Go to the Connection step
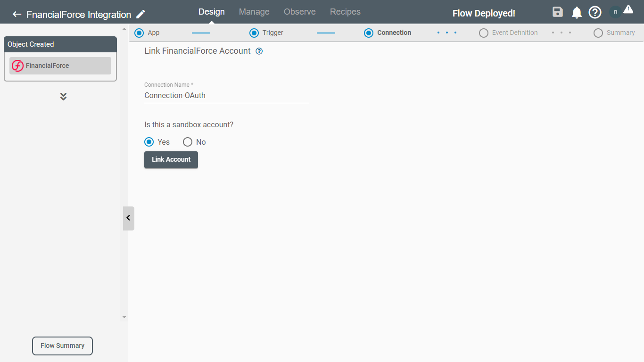Screen dimensions: 644x362 tap(388, 33)
